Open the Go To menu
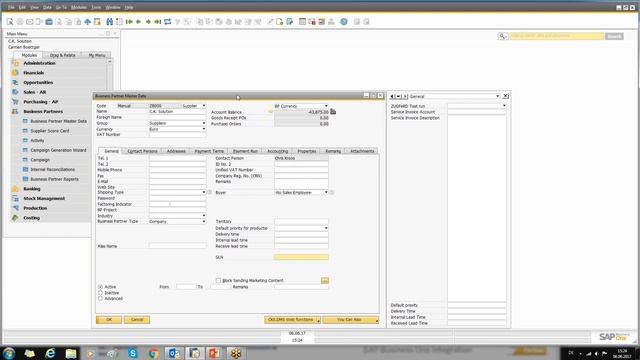The image size is (640, 360). pyautogui.click(x=61, y=7)
